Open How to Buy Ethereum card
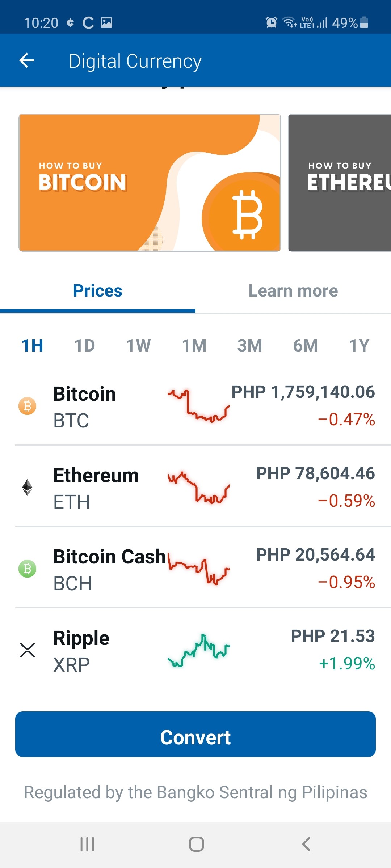This screenshot has height=868, width=391. (x=340, y=183)
